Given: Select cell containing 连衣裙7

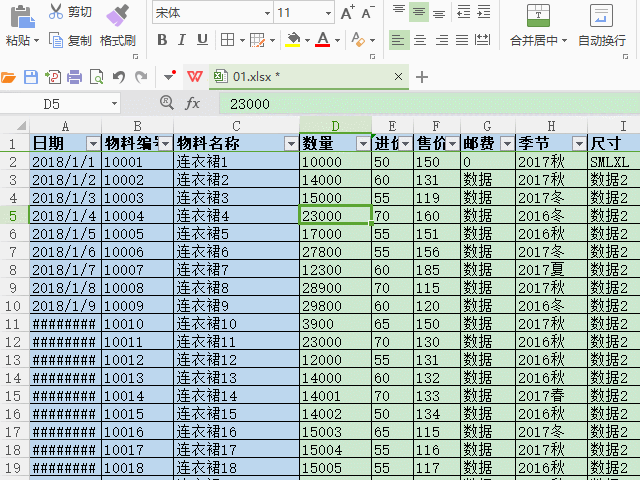Looking at the screenshot, I should 236,270.
